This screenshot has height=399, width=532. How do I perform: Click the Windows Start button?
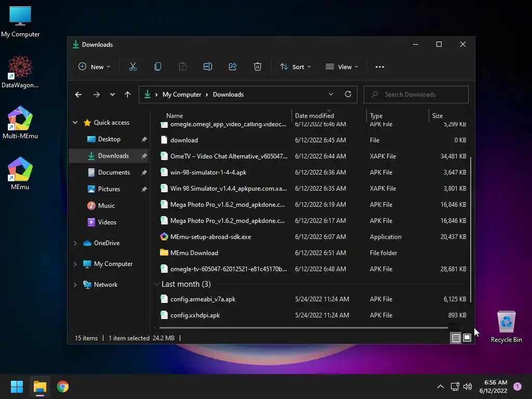(x=17, y=387)
